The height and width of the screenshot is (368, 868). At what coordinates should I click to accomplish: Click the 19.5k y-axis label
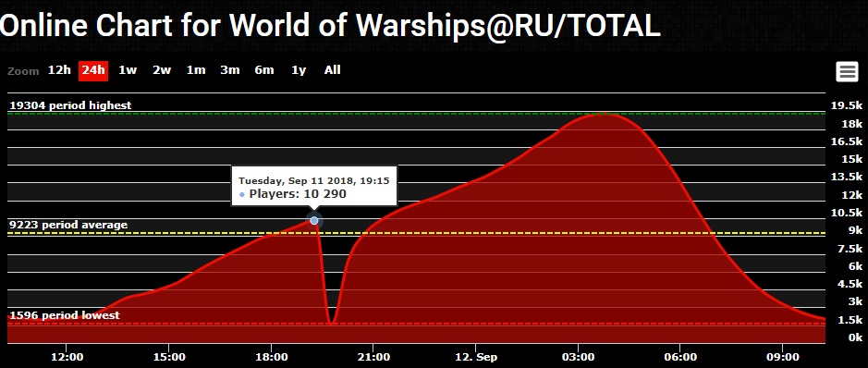[847, 105]
